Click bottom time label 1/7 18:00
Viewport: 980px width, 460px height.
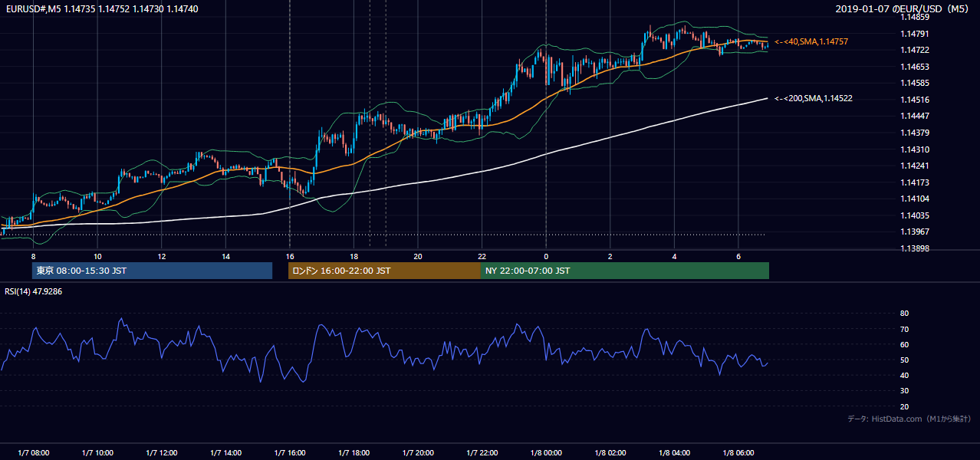(354, 453)
